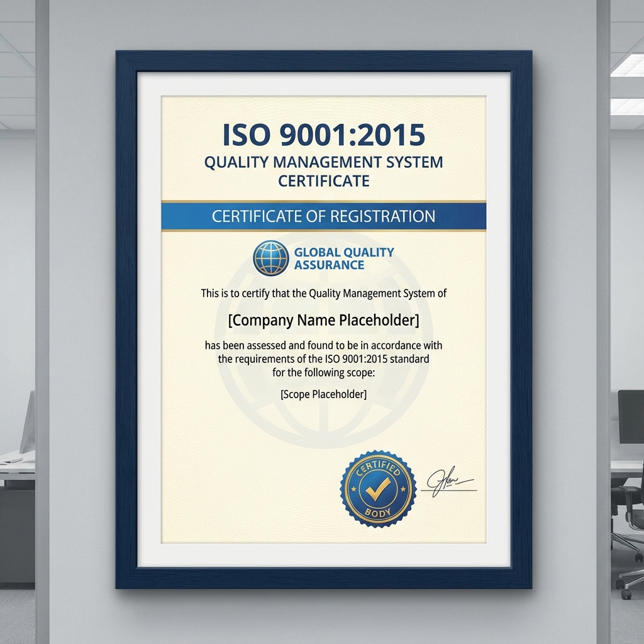Click the computer monitor on the right
The width and height of the screenshot is (644, 644).
pyautogui.click(x=630, y=416)
